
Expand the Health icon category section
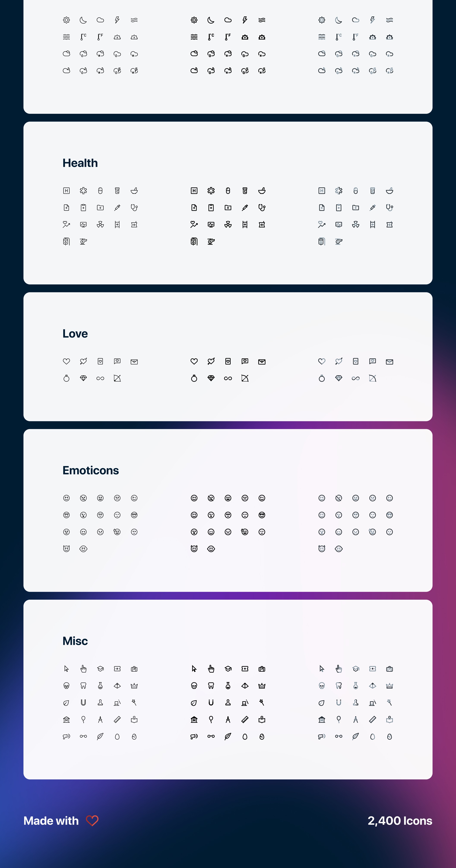tap(80, 163)
